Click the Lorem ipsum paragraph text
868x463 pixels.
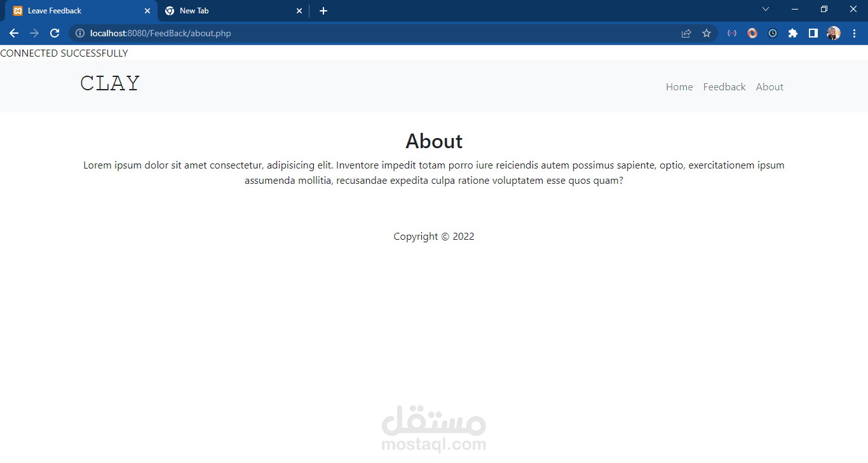tap(434, 173)
